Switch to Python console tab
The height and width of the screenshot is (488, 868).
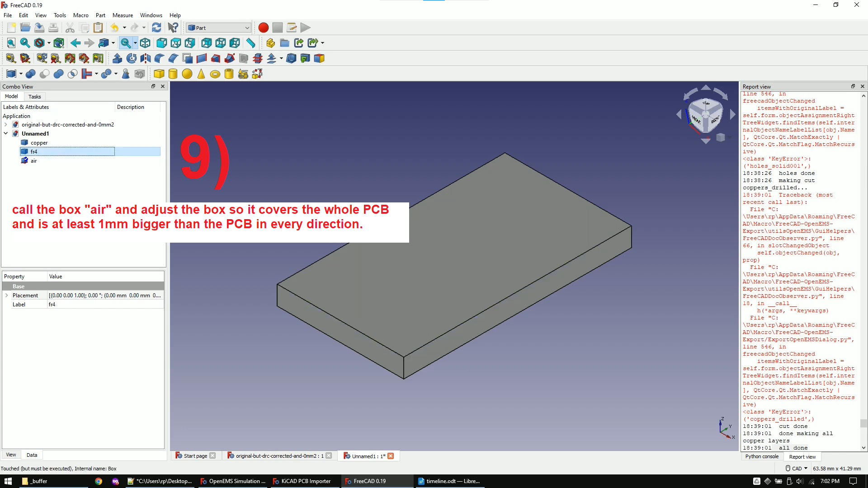[x=762, y=456]
